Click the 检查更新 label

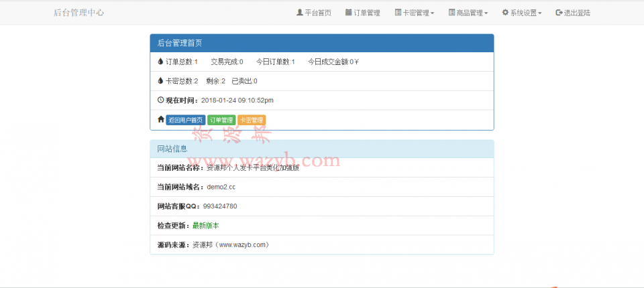click(x=174, y=226)
